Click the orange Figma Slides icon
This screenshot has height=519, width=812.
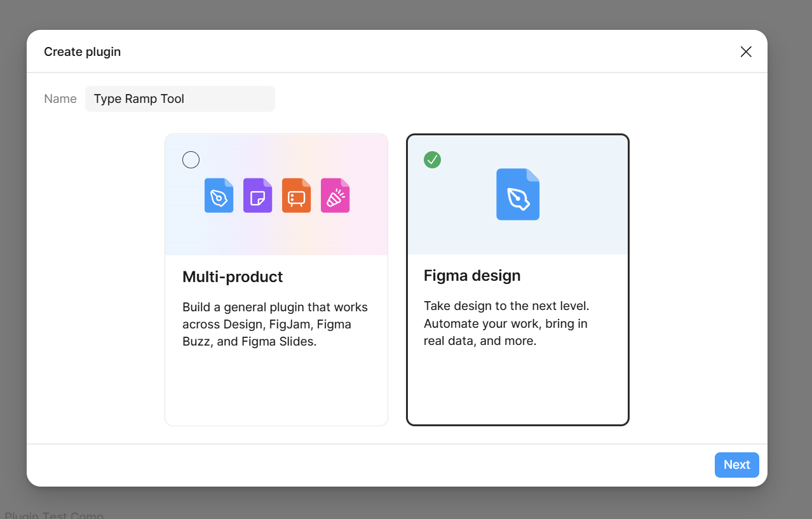coord(296,195)
